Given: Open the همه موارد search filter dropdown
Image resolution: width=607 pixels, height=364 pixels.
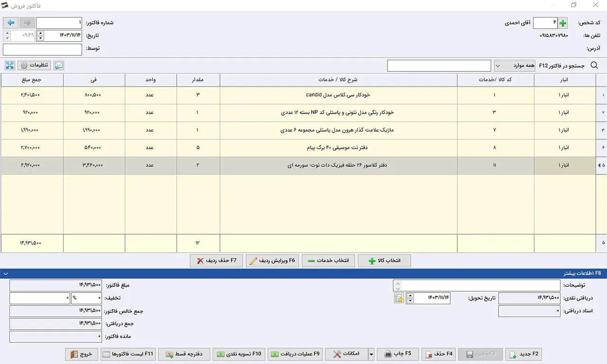Looking at the screenshot, I should pos(515,65).
